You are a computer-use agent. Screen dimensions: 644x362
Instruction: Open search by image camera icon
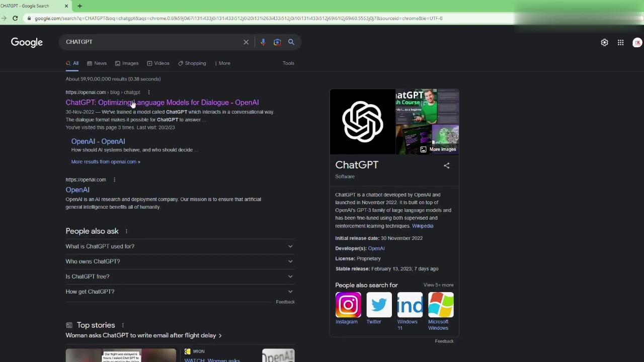[x=277, y=42]
